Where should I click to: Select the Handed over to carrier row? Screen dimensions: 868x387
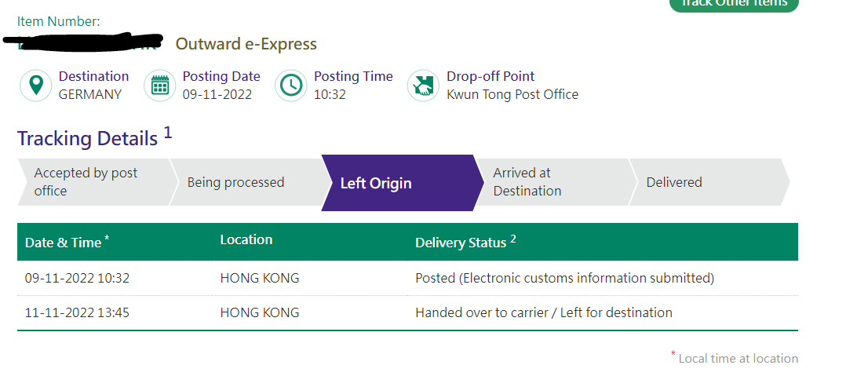[x=407, y=312]
